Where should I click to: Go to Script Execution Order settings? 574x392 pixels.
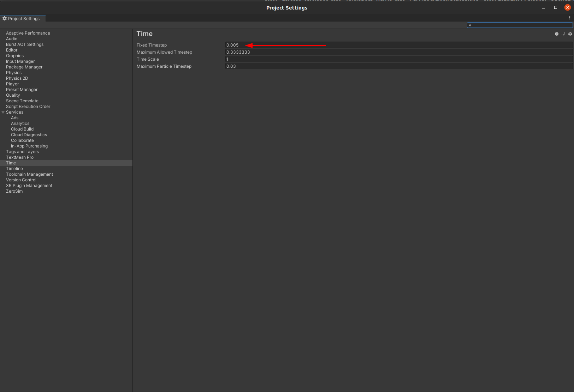click(28, 107)
